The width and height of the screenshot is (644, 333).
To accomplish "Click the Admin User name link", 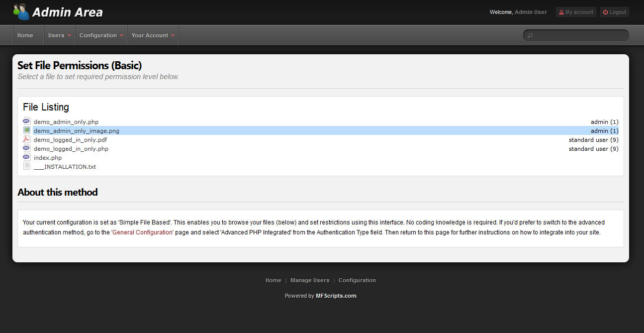I will point(531,12).
